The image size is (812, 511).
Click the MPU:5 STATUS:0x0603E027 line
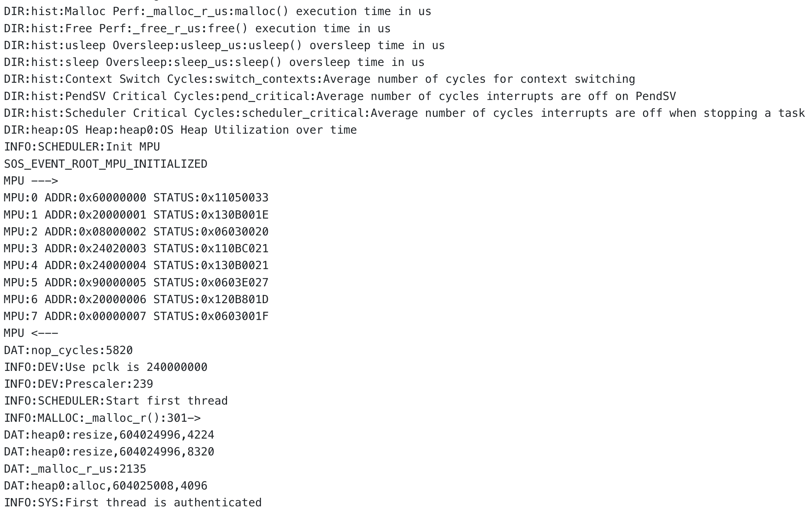136,283
